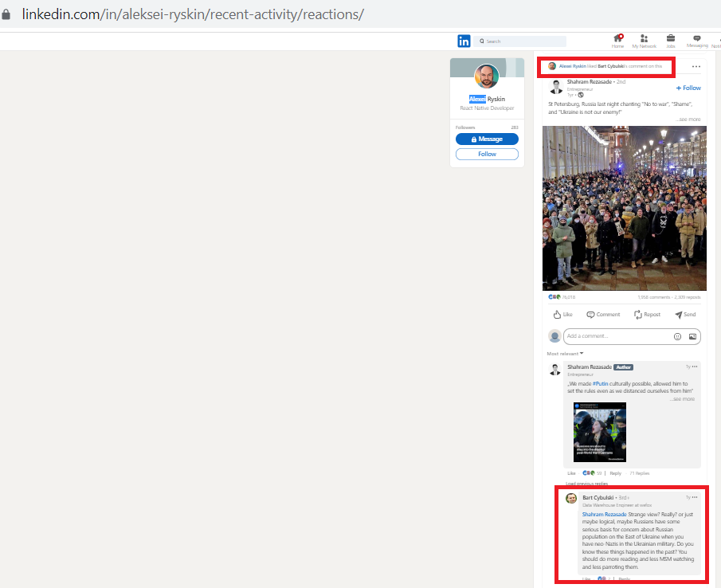
Task: Click the Follow button under Message
Action: point(487,154)
